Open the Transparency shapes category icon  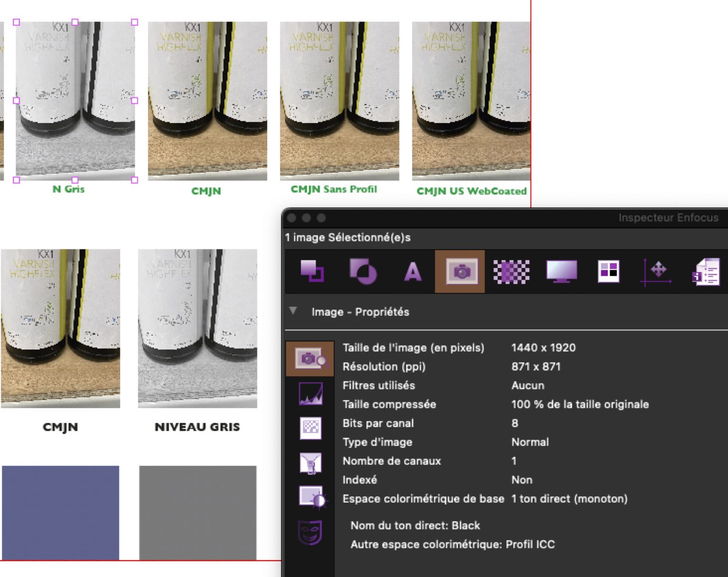pyautogui.click(x=363, y=271)
